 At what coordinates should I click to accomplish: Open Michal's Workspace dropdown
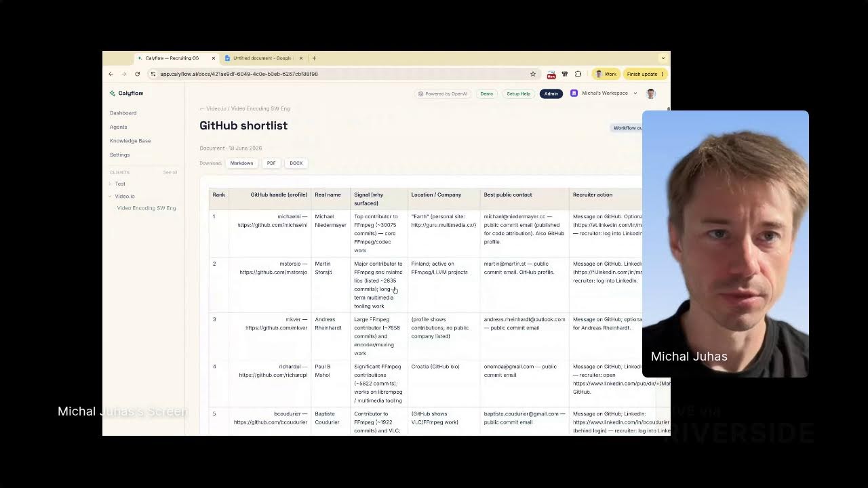[608, 94]
